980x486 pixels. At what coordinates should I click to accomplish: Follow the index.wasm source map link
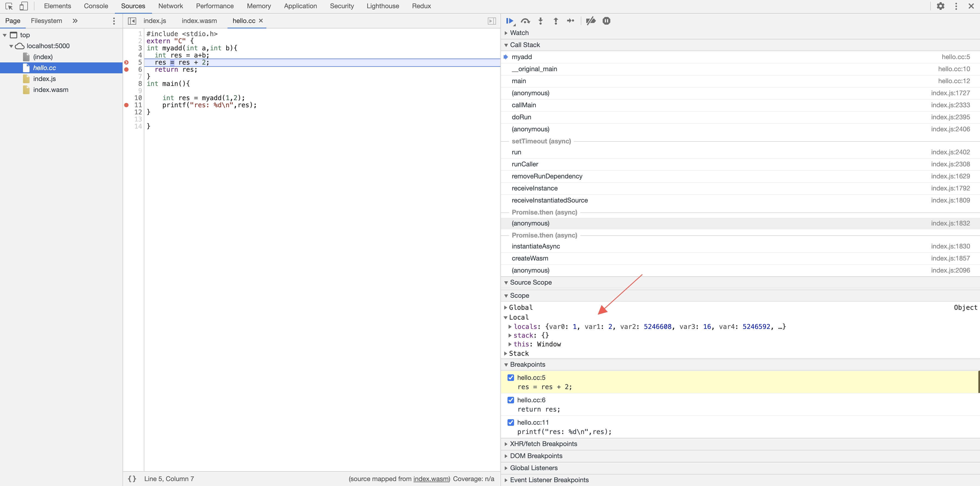pos(431,479)
